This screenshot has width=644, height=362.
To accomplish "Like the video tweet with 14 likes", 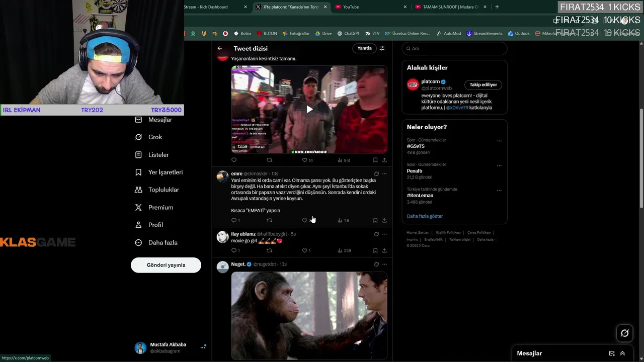I will [x=307, y=160].
